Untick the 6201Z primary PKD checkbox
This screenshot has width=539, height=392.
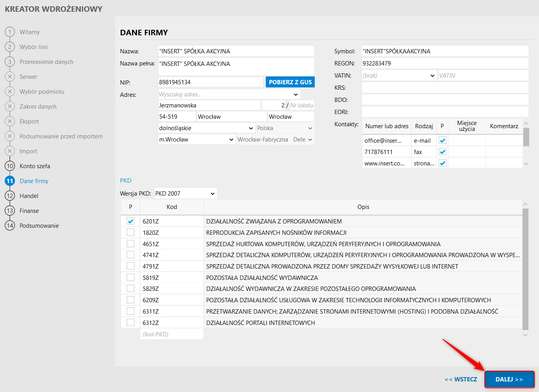(x=131, y=221)
